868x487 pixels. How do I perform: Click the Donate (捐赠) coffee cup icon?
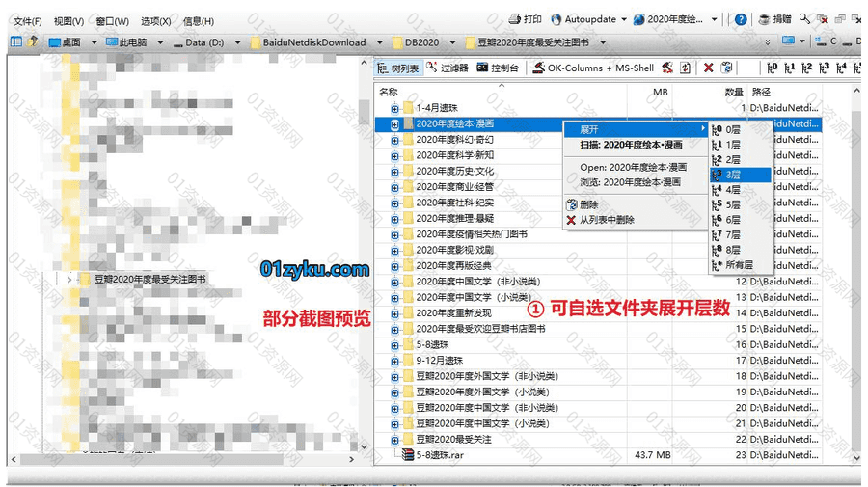764,19
